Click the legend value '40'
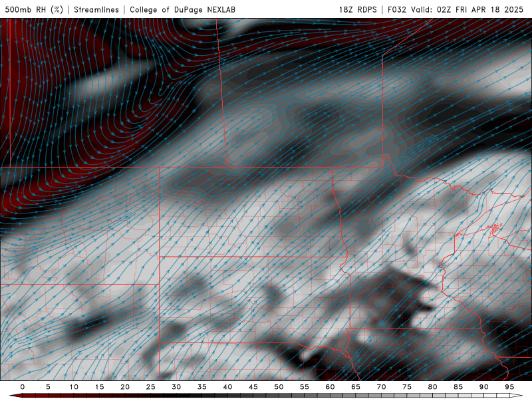 pos(227,387)
